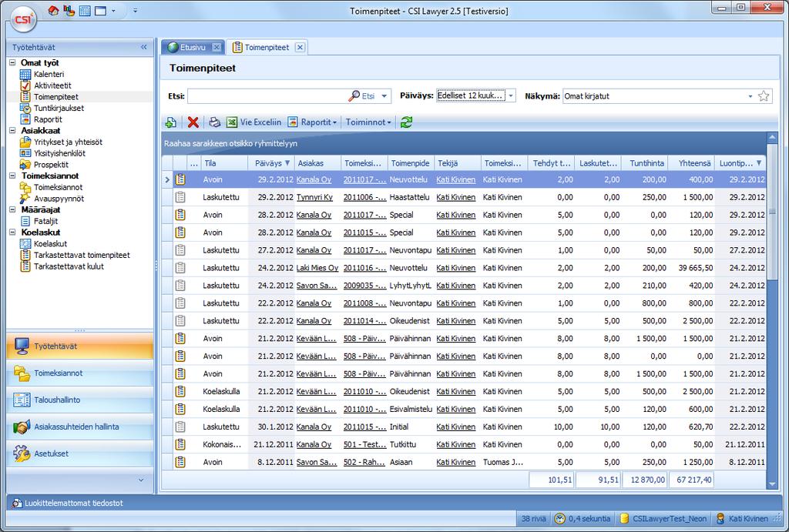Click the Etsi search input field
Viewport: 789px width, 532px height.
[267, 96]
